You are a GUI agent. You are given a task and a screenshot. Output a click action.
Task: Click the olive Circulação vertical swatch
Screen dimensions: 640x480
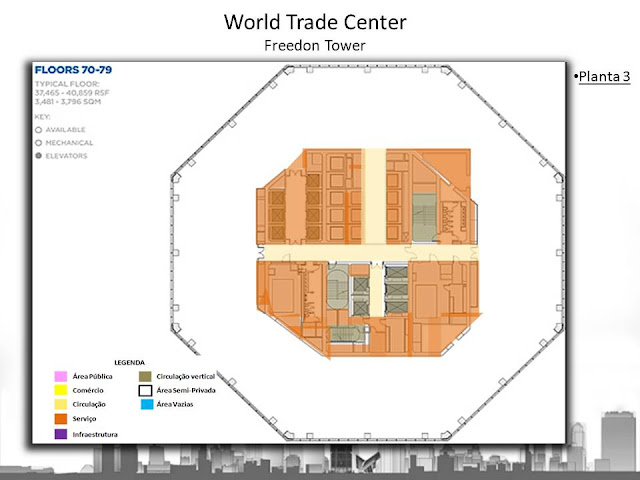tap(145, 376)
